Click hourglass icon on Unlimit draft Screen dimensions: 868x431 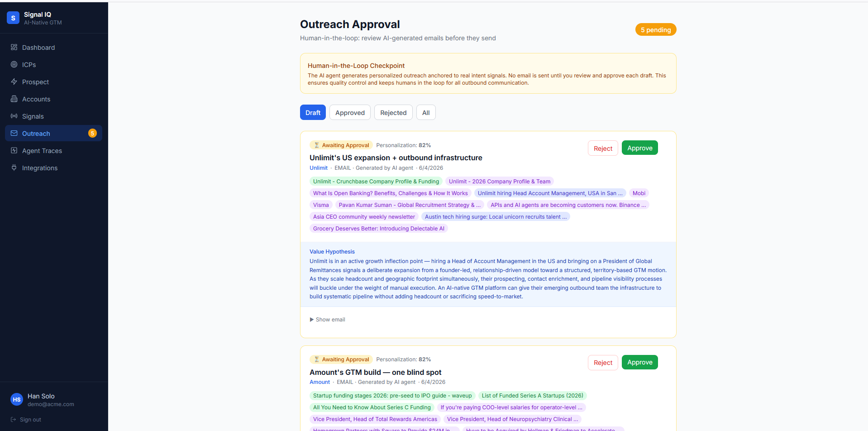pyautogui.click(x=317, y=145)
